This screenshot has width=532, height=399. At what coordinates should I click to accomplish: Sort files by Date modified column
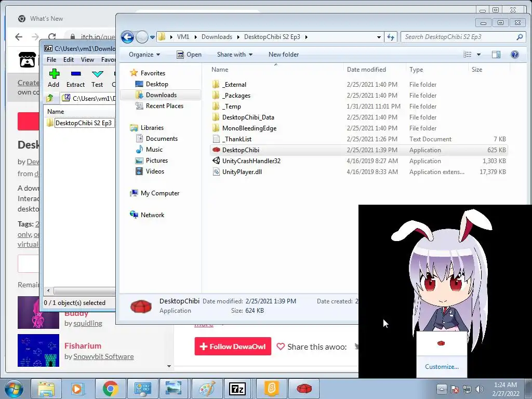point(375,70)
